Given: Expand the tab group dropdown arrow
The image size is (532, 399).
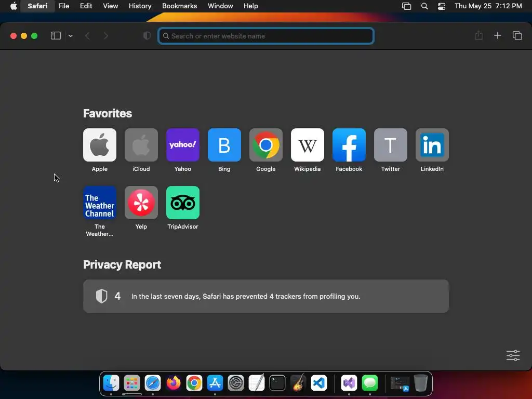Looking at the screenshot, I should pos(70,36).
